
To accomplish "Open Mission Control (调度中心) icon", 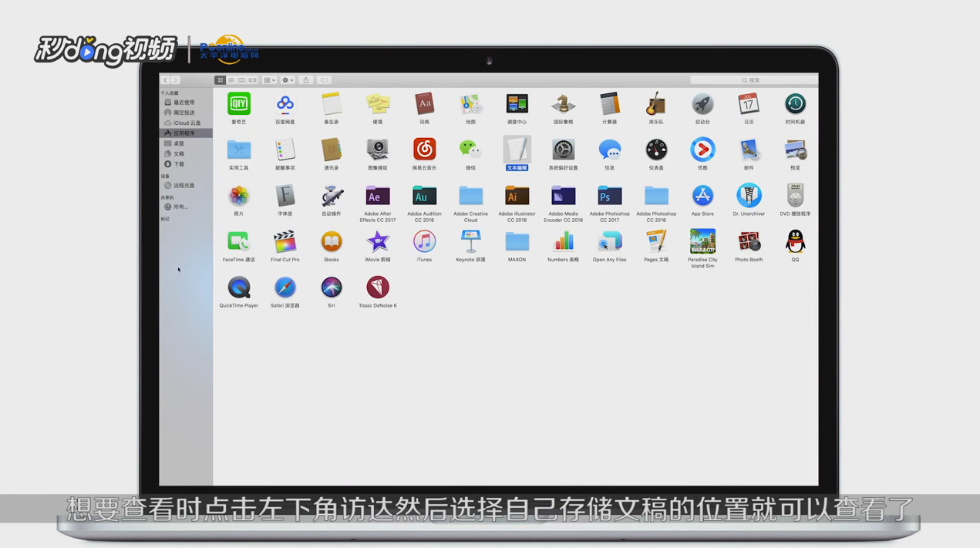I will [x=517, y=104].
